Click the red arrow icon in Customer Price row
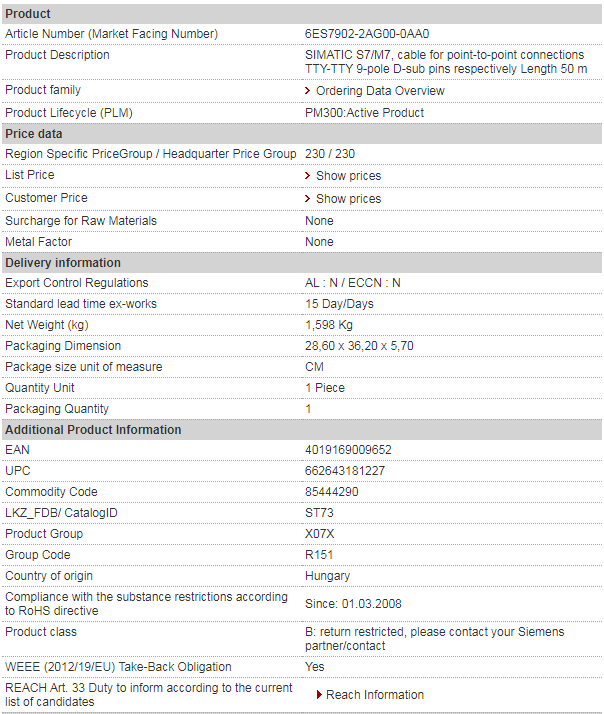This screenshot has height=714, width=604. [x=307, y=199]
